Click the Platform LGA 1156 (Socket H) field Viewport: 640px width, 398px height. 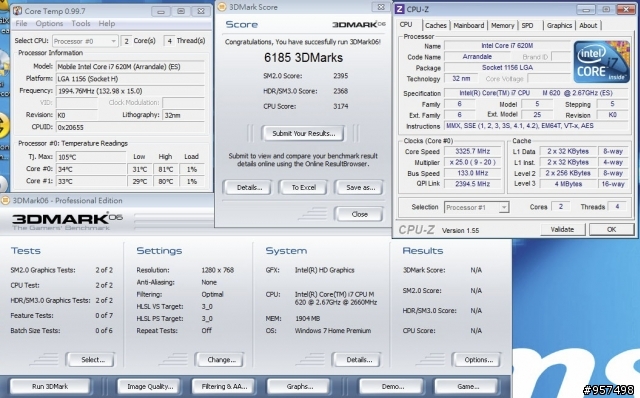130,79
